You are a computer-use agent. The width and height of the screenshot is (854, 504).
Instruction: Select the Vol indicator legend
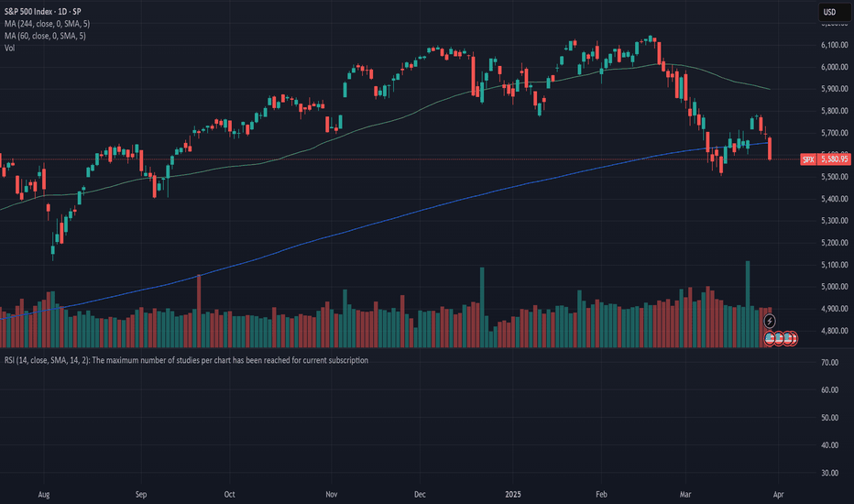coord(10,48)
